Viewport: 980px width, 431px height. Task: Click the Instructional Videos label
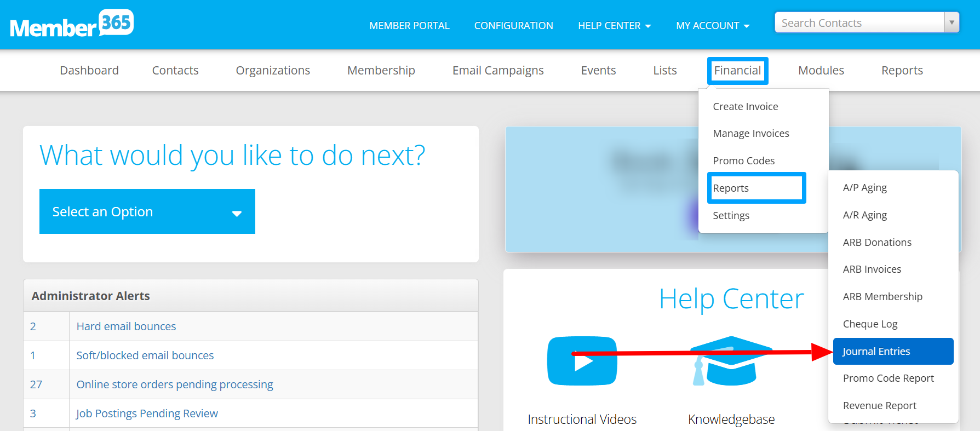(x=582, y=419)
